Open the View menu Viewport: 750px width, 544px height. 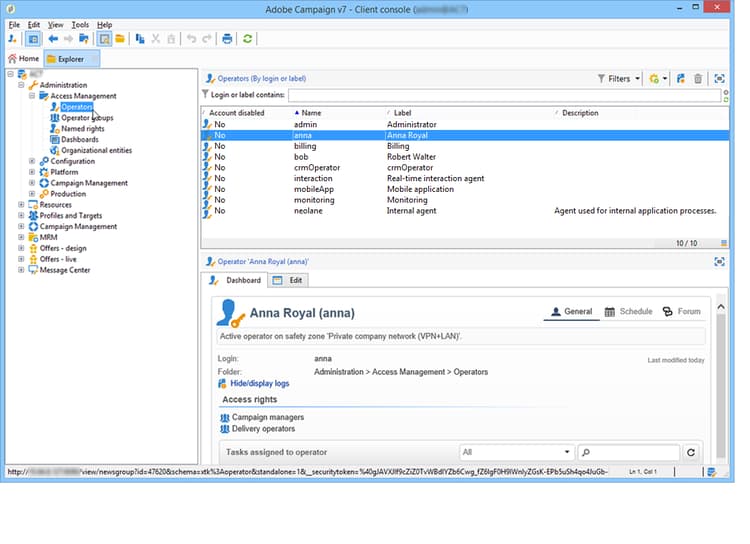55,24
